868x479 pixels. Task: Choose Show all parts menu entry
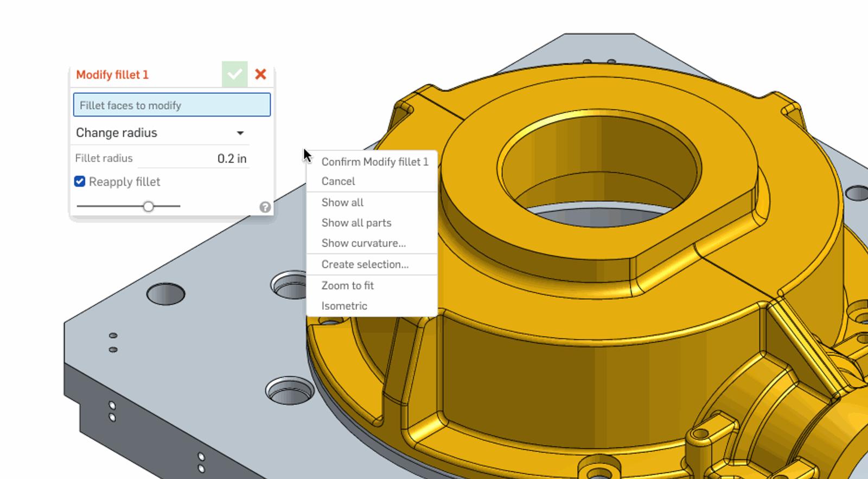pyautogui.click(x=356, y=223)
